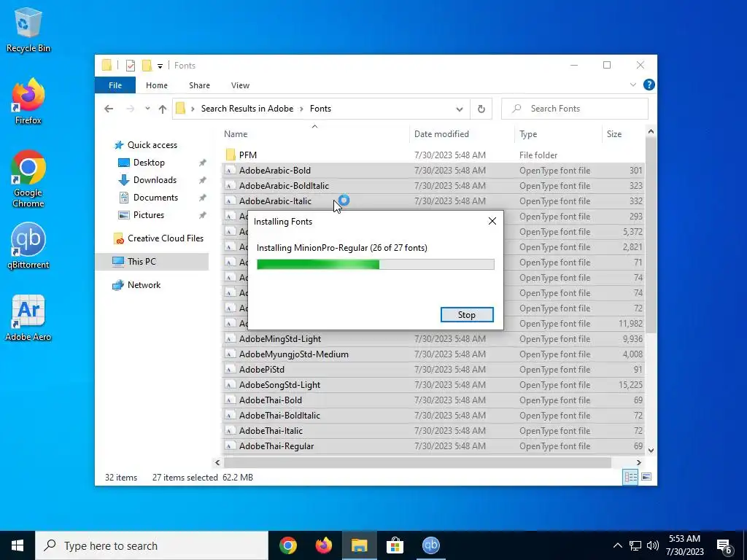Customize Quick Access Toolbar dropdown arrow
Screen dimensions: 747x560
click(160, 66)
